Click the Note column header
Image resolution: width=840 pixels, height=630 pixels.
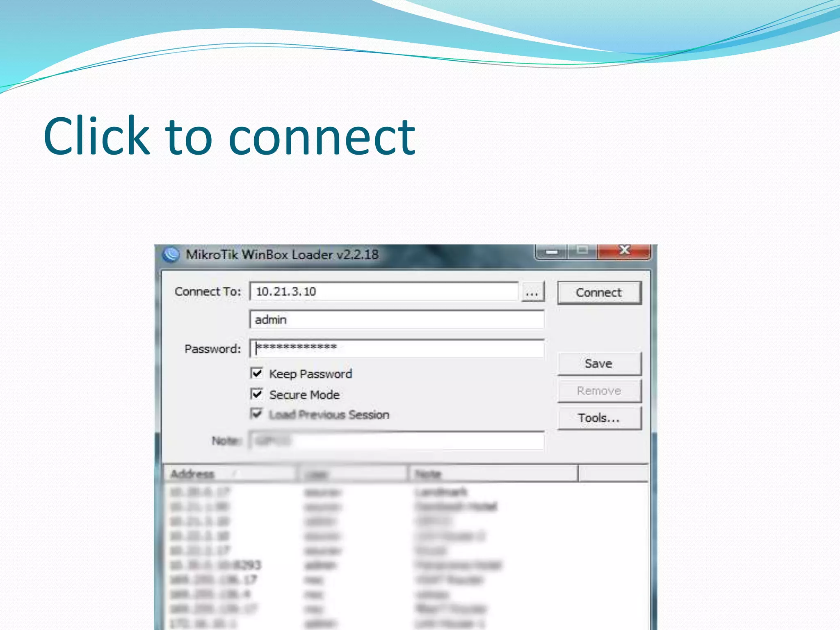(x=493, y=474)
